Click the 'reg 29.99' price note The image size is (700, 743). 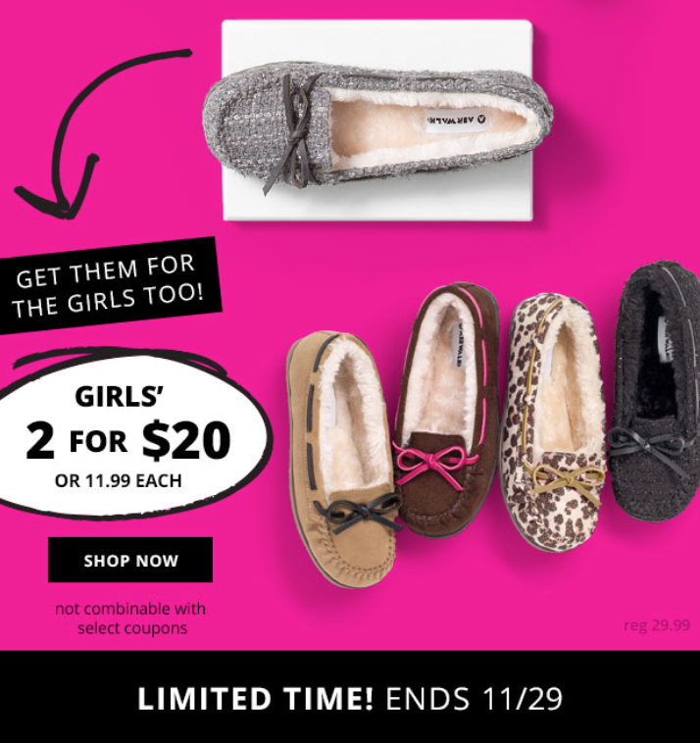click(x=657, y=625)
